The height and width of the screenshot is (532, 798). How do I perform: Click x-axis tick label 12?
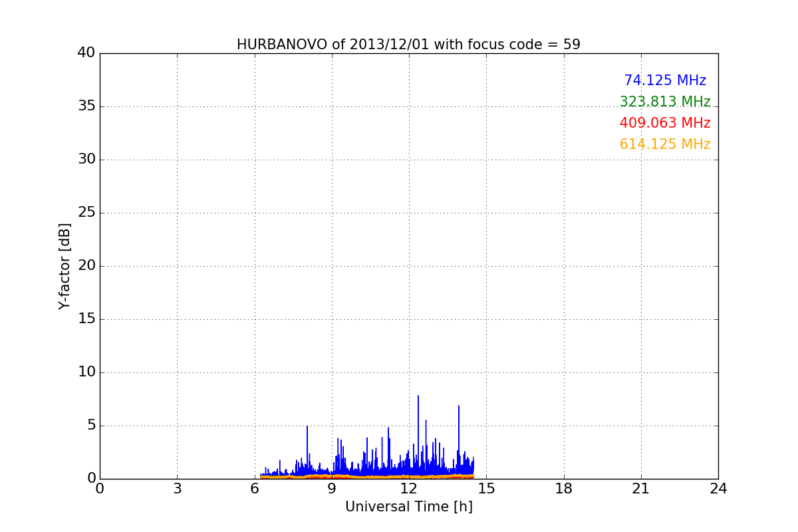coord(409,489)
